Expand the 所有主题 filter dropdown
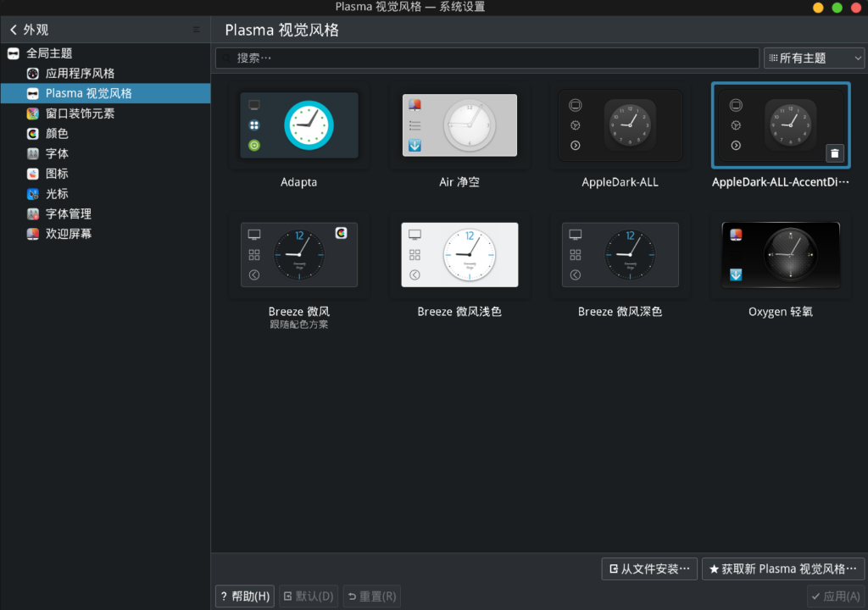868x610 pixels. click(814, 58)
